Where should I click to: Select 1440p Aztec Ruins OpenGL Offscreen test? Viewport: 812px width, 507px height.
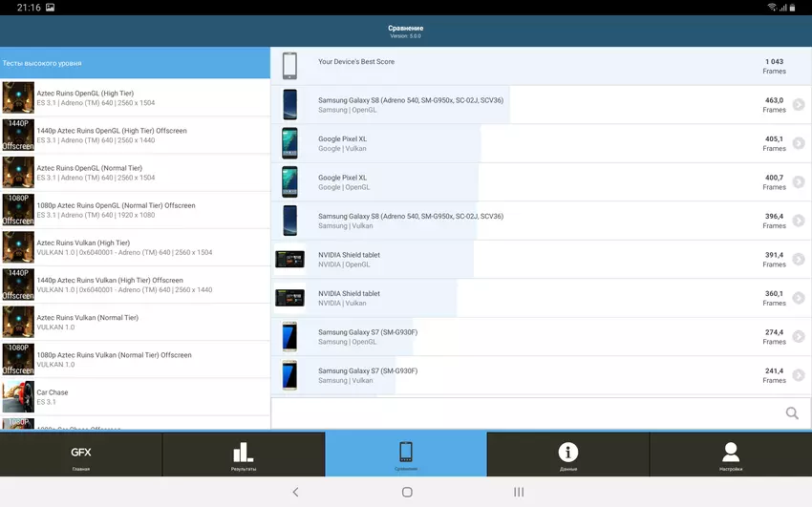pyautogui.click(x=136, y=136)
